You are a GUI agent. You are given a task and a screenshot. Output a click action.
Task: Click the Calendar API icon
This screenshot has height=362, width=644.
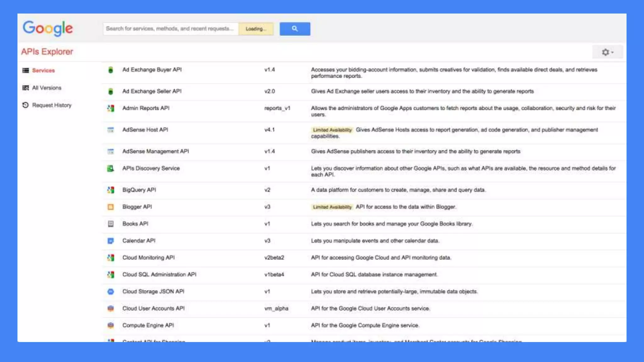pos(110,241)
